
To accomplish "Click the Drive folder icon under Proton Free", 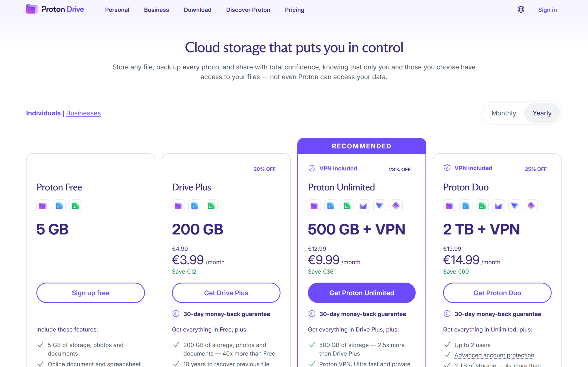I will (x=43, y=206).
